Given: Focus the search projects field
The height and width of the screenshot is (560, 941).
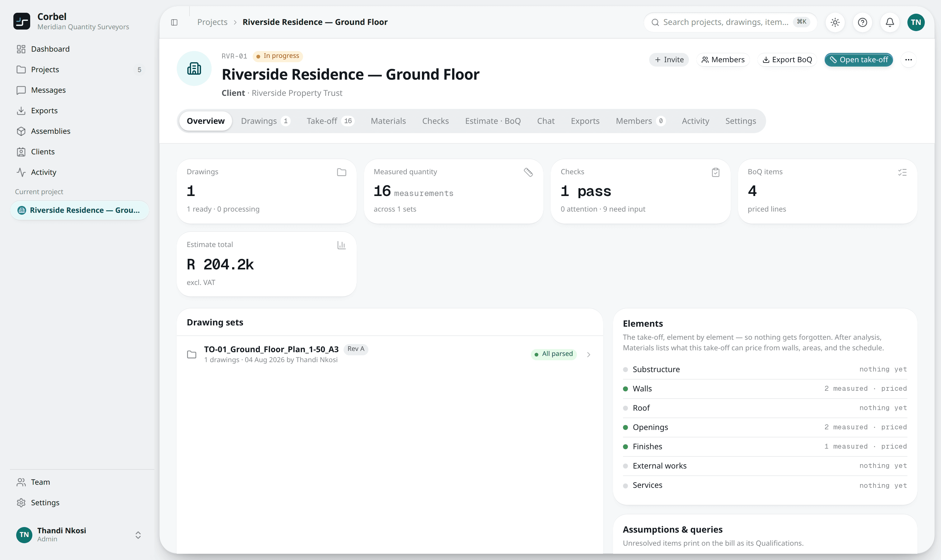Looking at the screenshot, I should pyautogui.click(x=730, y=22).
